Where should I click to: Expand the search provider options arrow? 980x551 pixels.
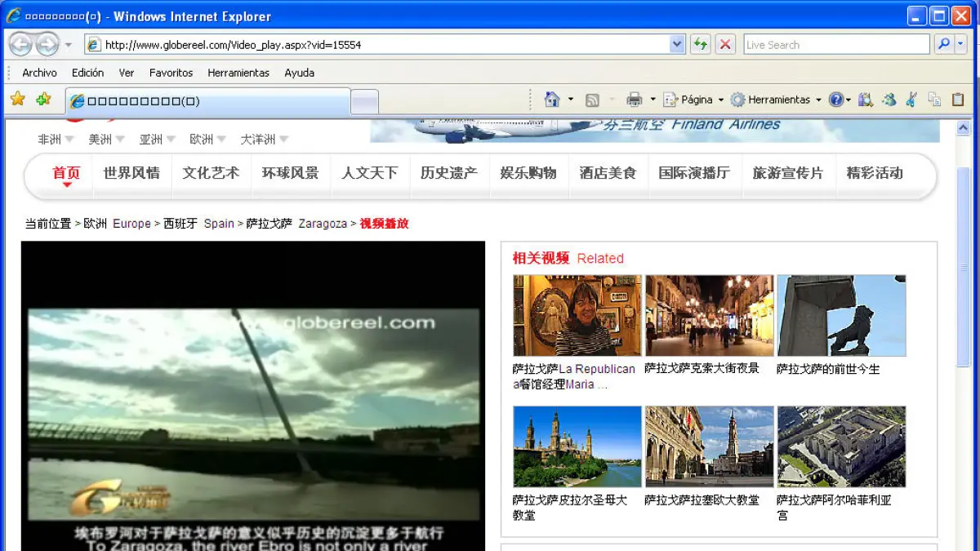pyautogui.click(x=961, y=45)
